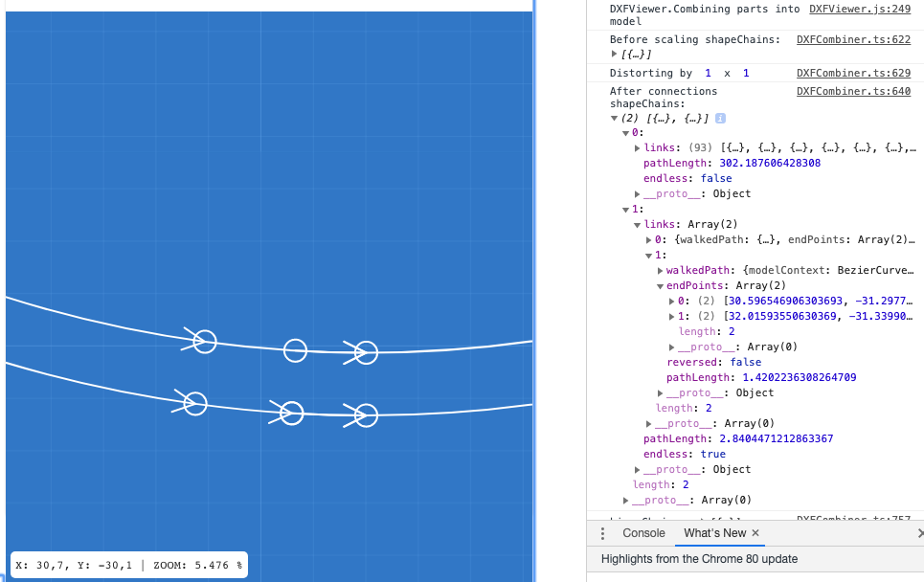The image size is (924, 582).
Task: Collapse the links: Array(2) node
Action: coord(637,225)
